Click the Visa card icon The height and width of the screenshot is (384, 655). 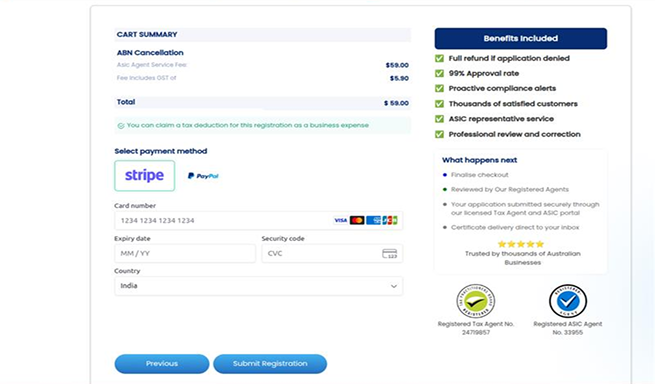click(x=340, y=220)
